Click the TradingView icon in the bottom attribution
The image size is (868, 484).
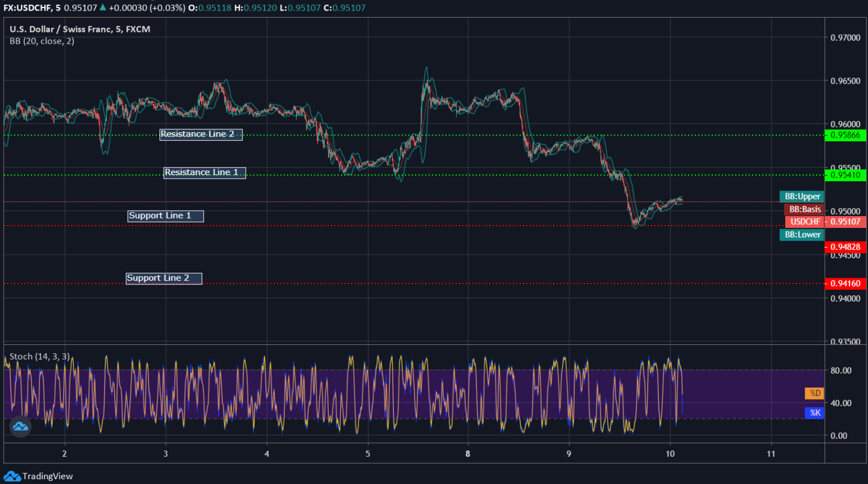(12, 475)
